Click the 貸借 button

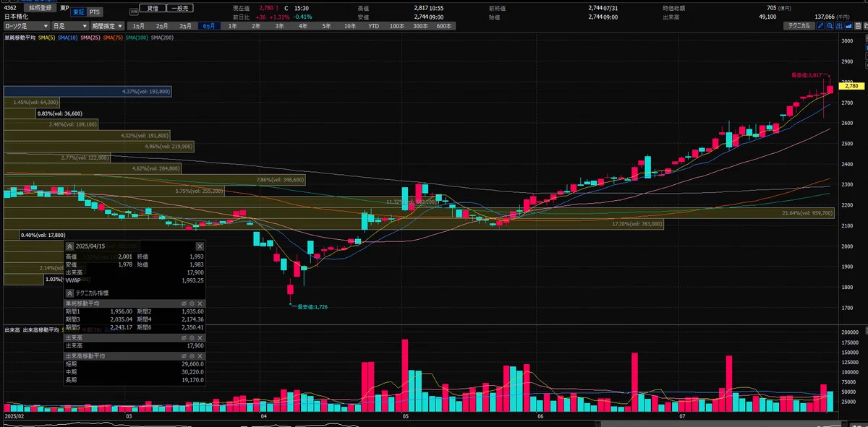153,8
